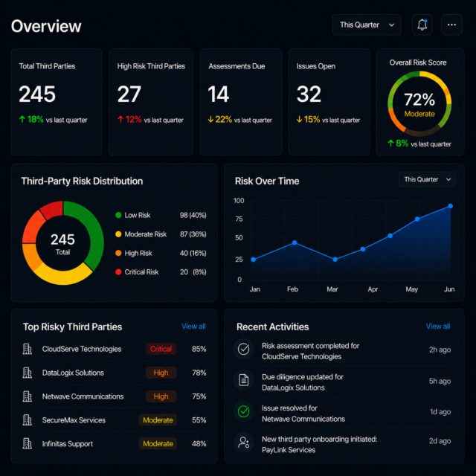This screenshot has height=476, width=476.
Task: Open Risk Over Time period dropdown
Action: click(x=427, y=179)
